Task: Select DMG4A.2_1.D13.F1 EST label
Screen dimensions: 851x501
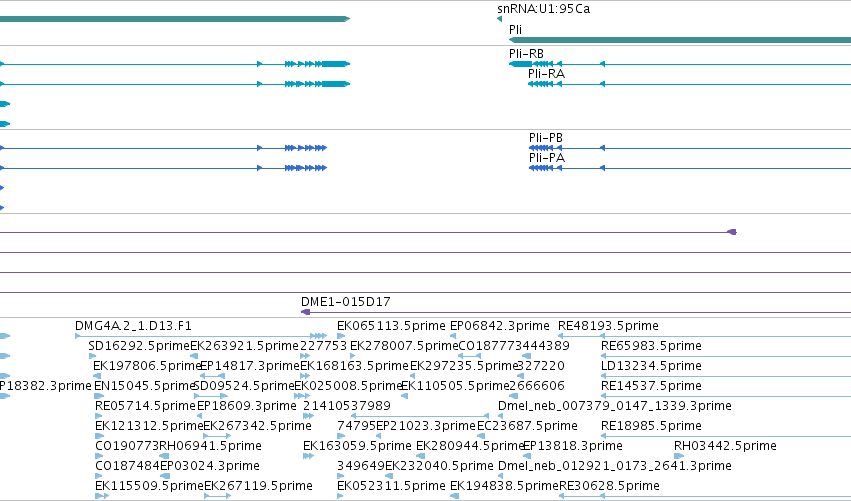Action: coord(133,326)
